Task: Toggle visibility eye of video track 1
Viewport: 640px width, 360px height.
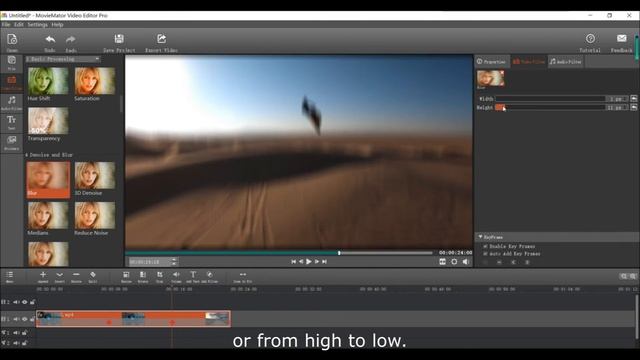Action: [x=24, y=319]
